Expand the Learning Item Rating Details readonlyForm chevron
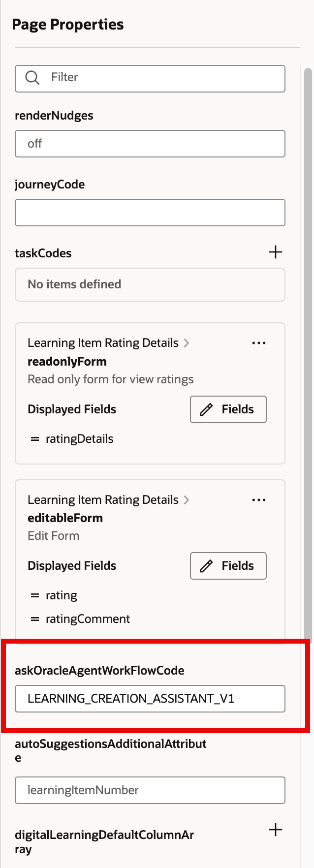Image resolution: width=314 pixels, height=868 pixels. (x=187, y=342)
